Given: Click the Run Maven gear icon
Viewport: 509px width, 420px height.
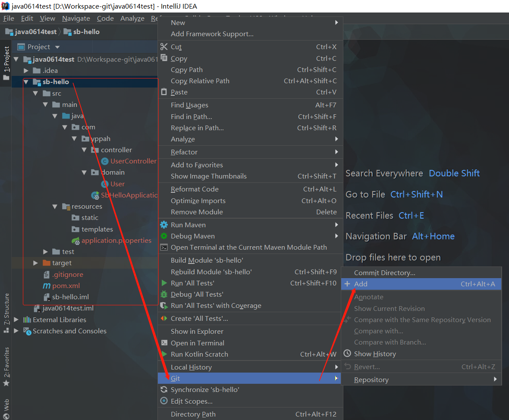Looking at the screenshot, I should point(164,225).
